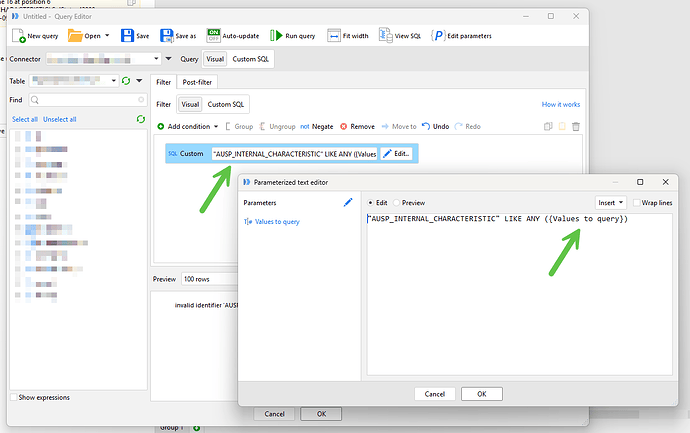Click the Select all link
The height and width of the screenshot is (433, 690).
(25, 119)
